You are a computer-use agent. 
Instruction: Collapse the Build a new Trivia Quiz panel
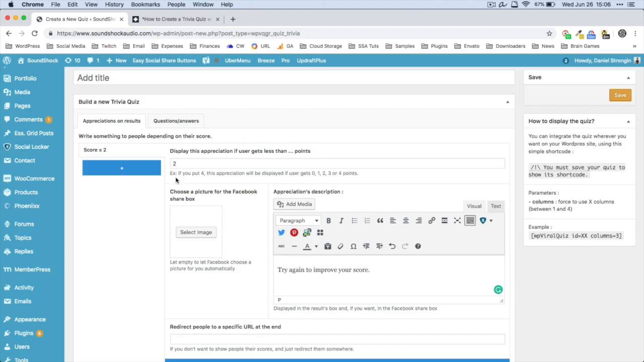coord(507,102)
